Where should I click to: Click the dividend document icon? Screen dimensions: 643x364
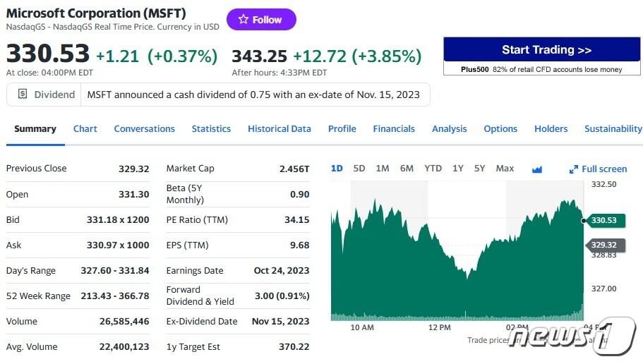23,94
